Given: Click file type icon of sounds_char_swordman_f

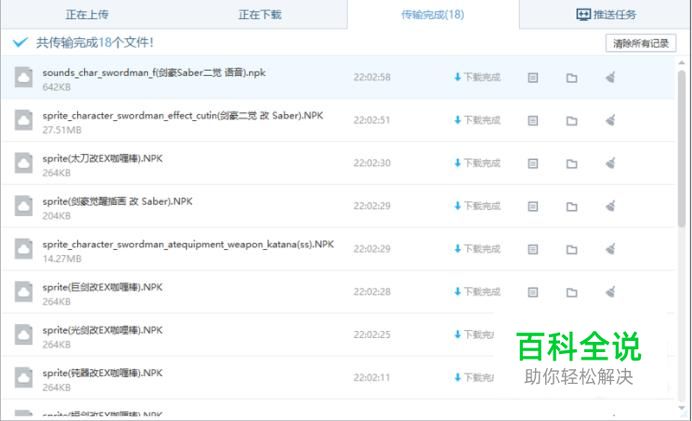Looking at the screenshot, I should (23, 77).
